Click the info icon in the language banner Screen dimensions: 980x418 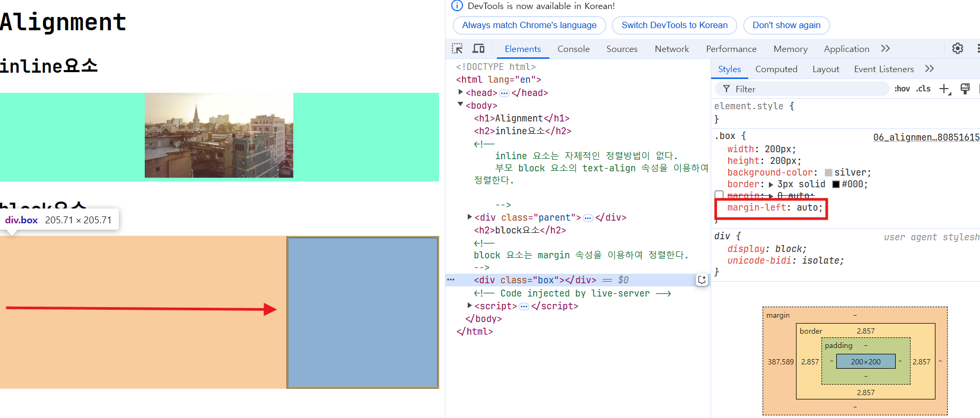(x=457, y=6)
